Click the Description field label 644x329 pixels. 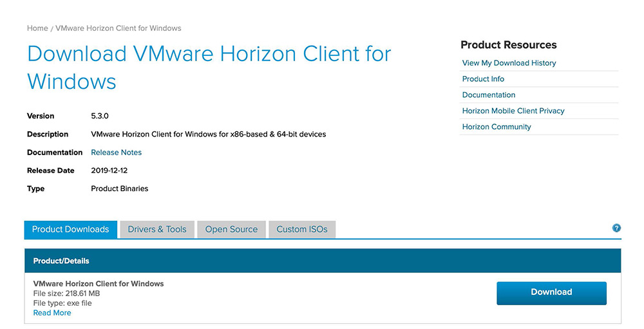tap(48, 135)
